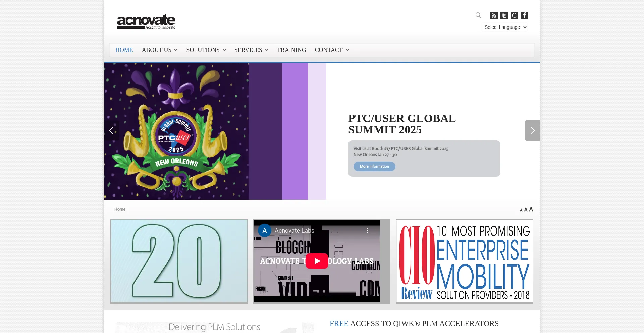Viewport: 644px width, 333px height.
Task: Open the TRAINING menu item
Action: tap(291, 50)
